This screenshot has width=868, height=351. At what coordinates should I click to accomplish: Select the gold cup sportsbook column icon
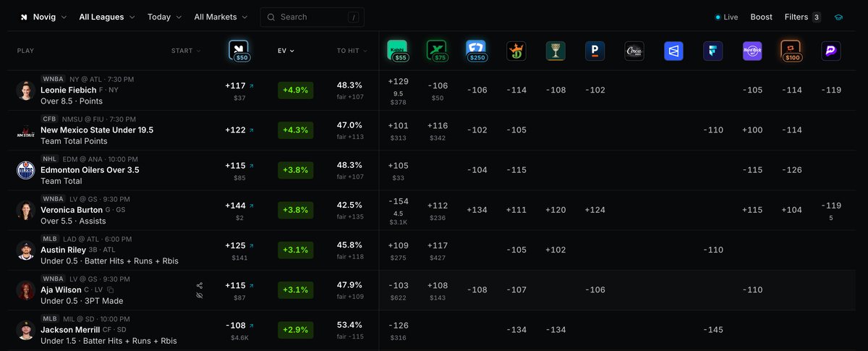pyautogui.click(x=556, y=51)
